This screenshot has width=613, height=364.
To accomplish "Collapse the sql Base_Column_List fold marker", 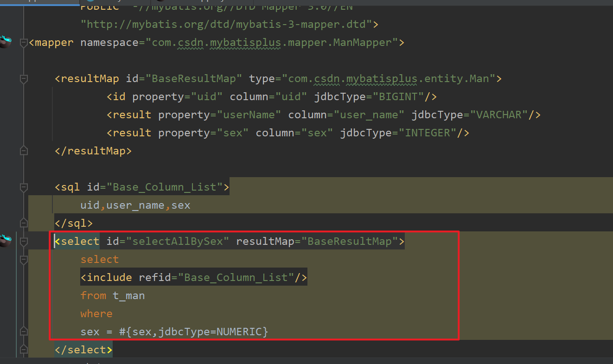I will coord(24,187).
